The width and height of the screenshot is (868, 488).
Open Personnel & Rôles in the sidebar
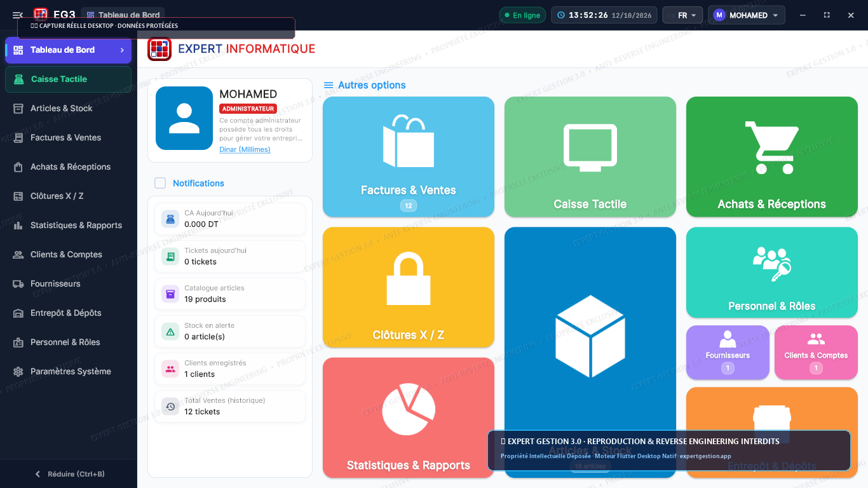[x=69, y=342]
